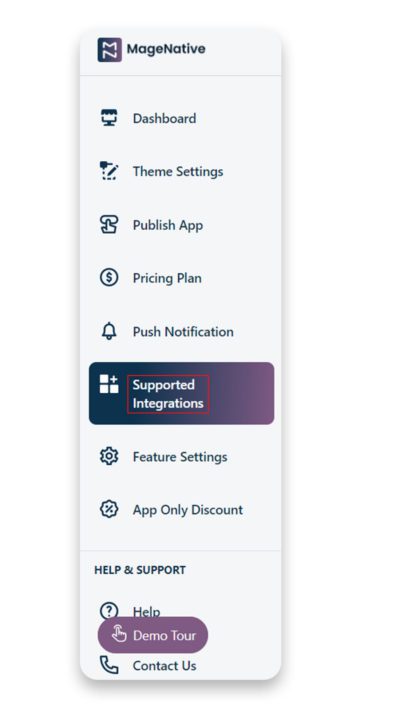
Task: Start the Demo Tour button
Action: coord(153,635)
